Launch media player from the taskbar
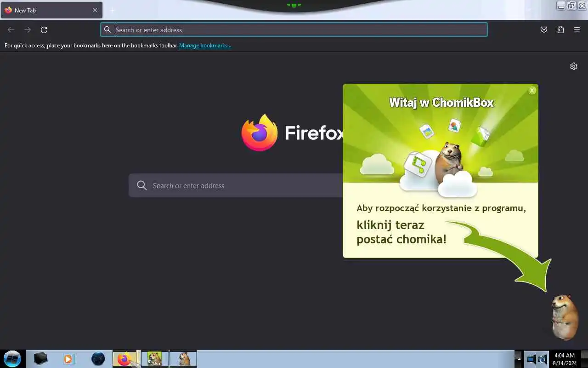 (68, 358)
